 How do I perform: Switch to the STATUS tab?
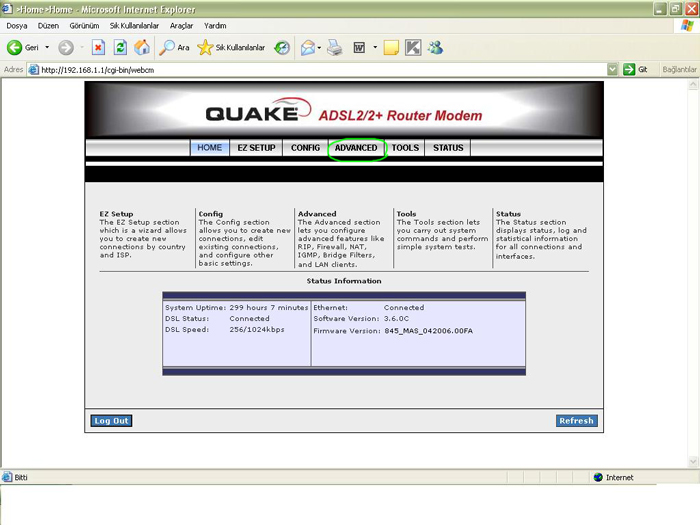[x=448, y=148]
